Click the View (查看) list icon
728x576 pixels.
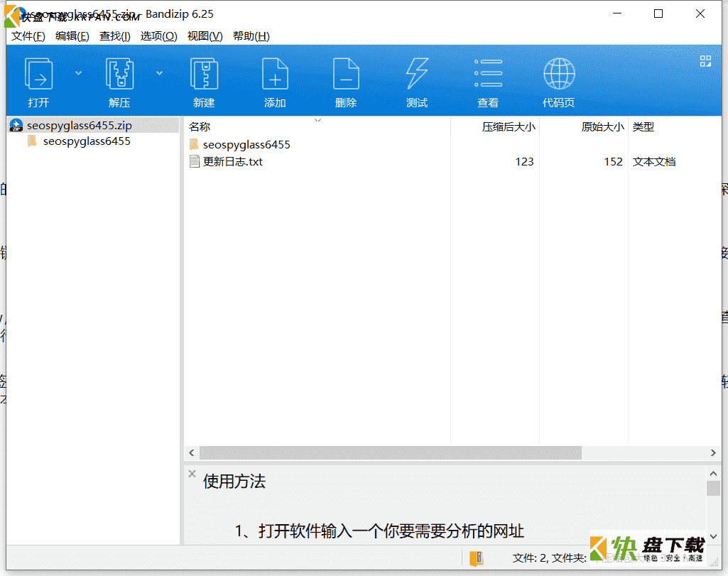[488, 73]
